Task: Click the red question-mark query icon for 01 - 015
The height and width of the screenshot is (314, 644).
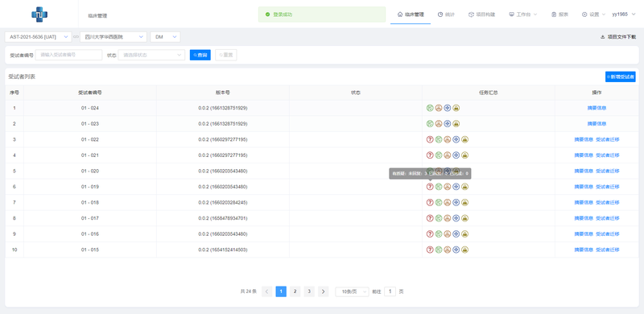Action: (430, 250)
